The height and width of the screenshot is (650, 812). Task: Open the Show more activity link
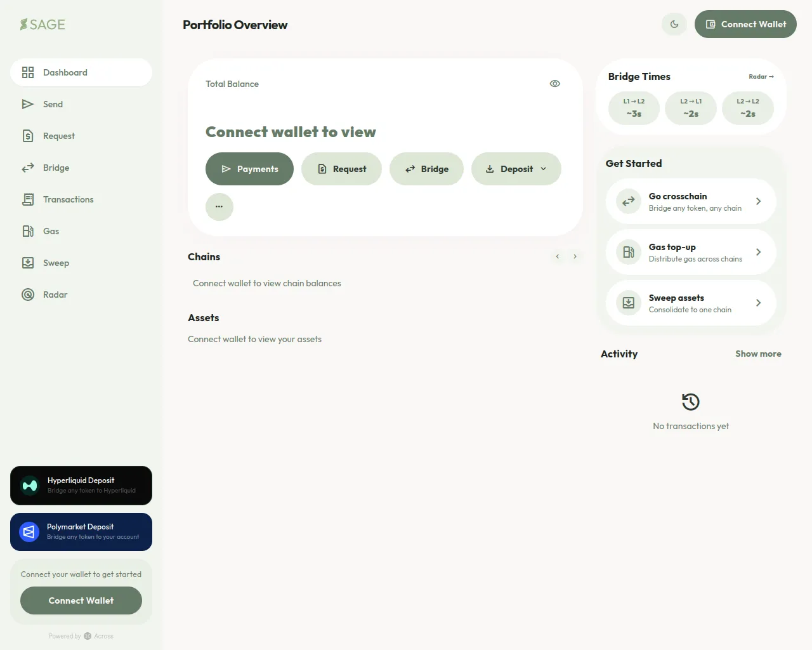point(758,354)
